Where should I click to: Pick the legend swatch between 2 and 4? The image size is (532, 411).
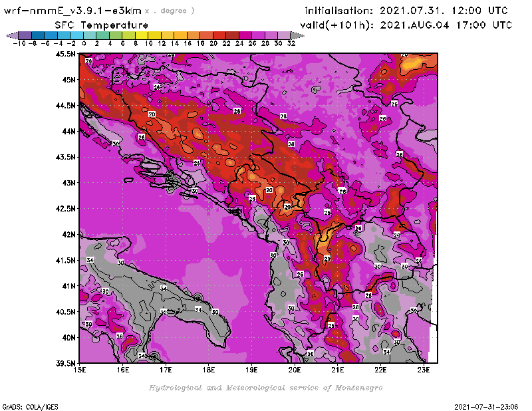[102, 35]
